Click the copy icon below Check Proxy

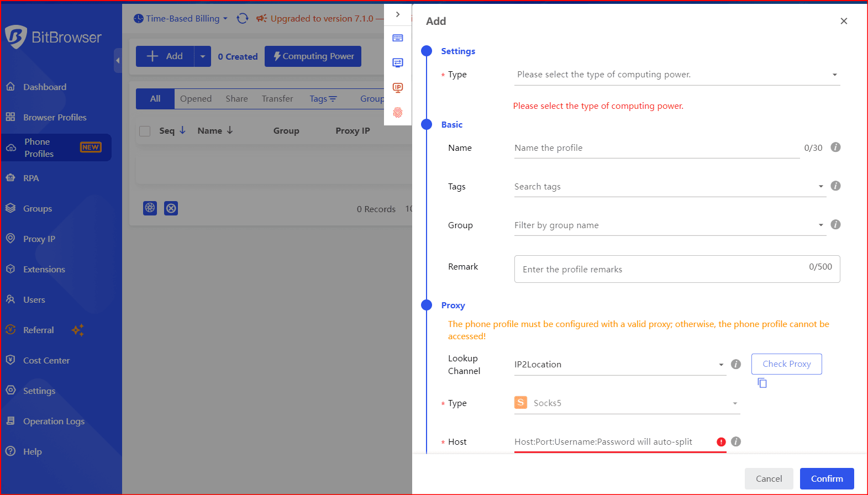(x=762, y=383)
